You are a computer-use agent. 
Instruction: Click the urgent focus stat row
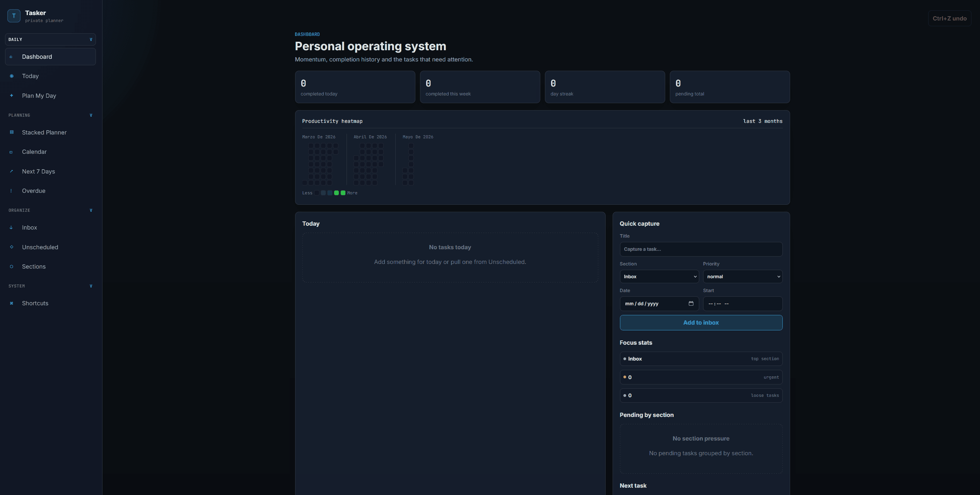pyautogui.click(x=701, y=377)
